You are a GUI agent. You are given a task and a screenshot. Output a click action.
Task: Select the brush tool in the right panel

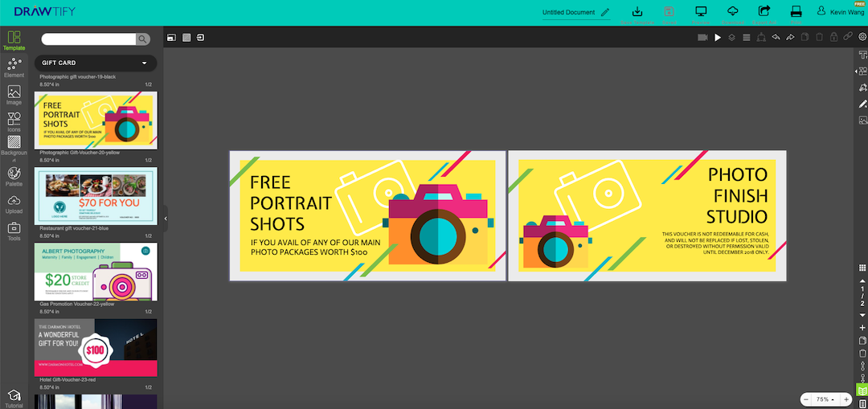coord(862,104)
